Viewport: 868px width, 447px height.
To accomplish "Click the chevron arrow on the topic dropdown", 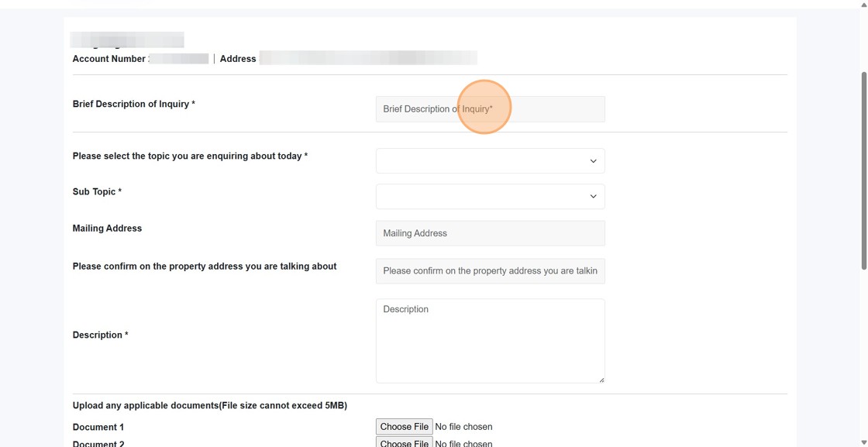I will click(x=593, y=160).
